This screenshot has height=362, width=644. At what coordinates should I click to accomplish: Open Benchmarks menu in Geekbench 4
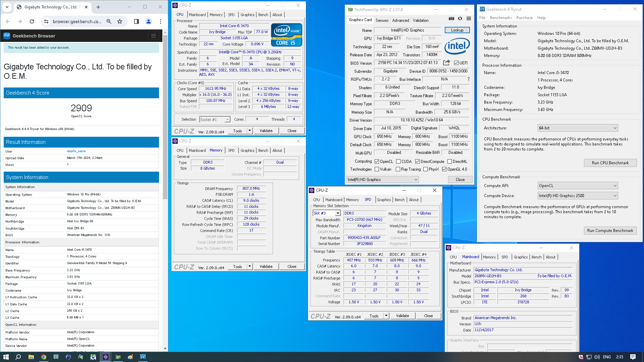501,18
